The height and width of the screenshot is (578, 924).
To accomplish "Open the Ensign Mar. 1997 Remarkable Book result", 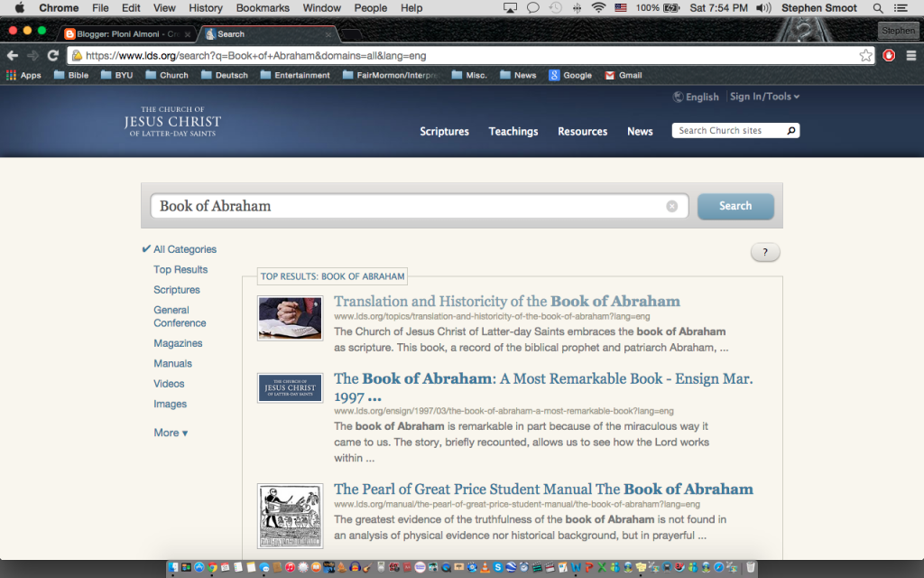I will [x=543, y=387].
